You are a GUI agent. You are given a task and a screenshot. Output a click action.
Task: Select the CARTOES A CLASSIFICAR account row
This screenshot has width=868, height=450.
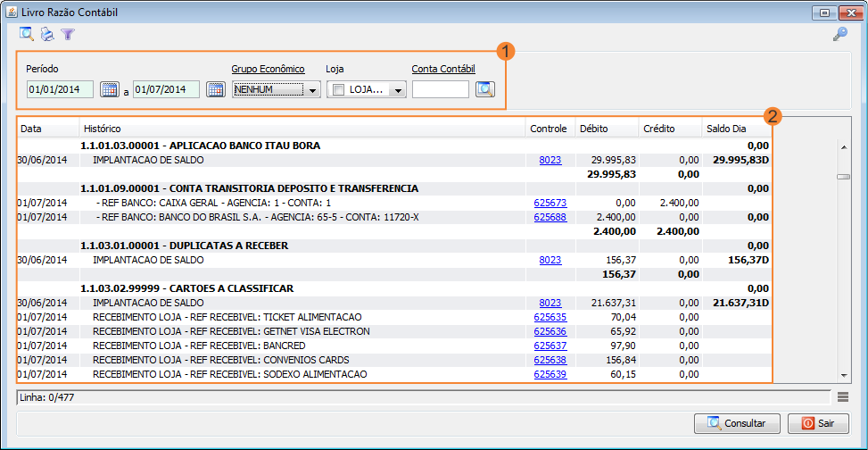coord(394,288)
